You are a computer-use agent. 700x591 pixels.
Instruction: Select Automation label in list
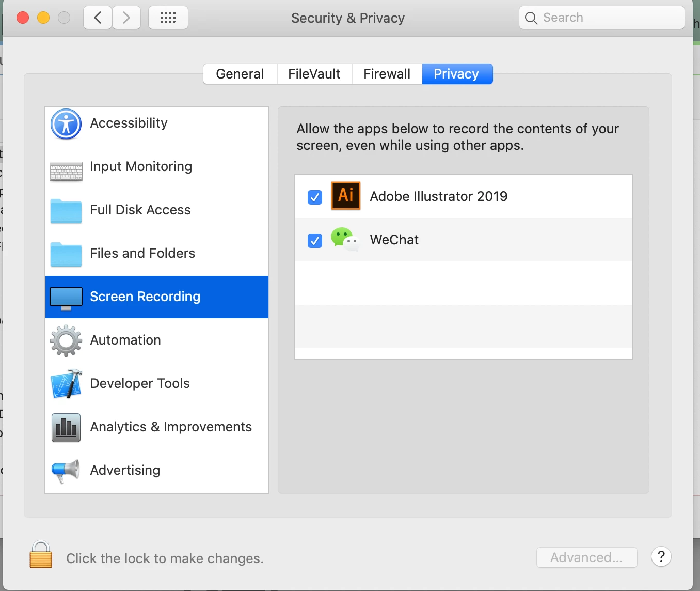point(125,340)
